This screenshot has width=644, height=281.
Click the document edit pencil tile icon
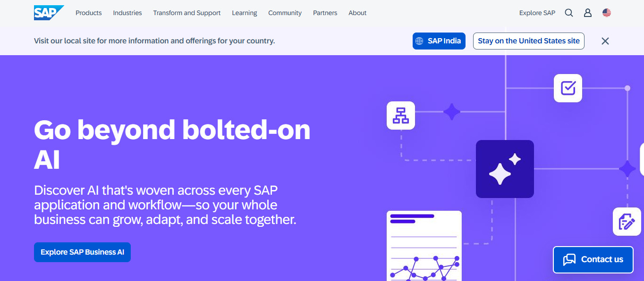627,222
